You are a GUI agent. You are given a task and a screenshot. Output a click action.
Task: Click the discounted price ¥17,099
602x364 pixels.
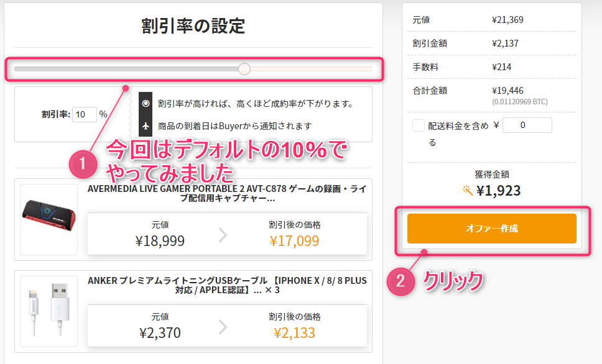pyautogui.click(x=295, y=240)
